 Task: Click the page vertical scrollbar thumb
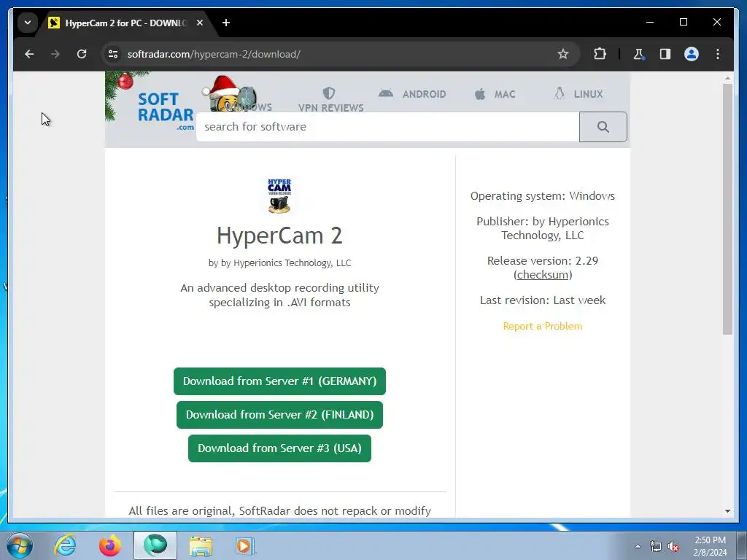[x=727, y=209]
